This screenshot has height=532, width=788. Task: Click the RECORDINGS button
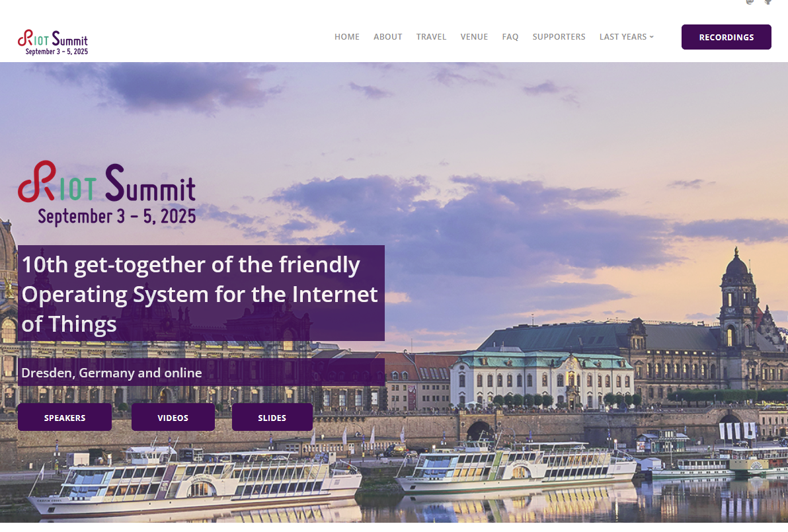tap(726, 37)
